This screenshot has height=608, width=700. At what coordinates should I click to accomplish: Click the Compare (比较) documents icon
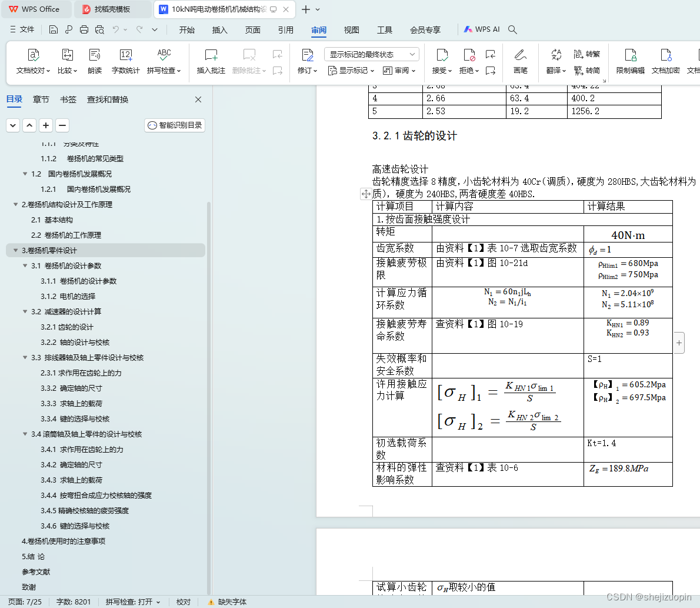click(68, 55)
